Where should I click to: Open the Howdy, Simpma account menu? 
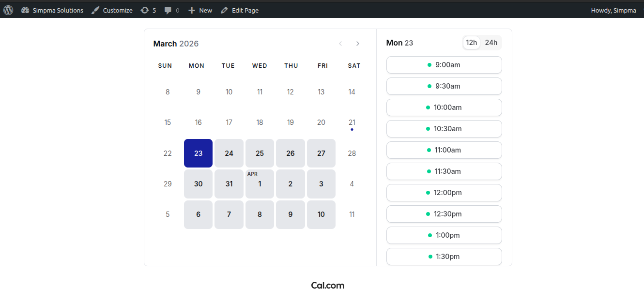613,10
